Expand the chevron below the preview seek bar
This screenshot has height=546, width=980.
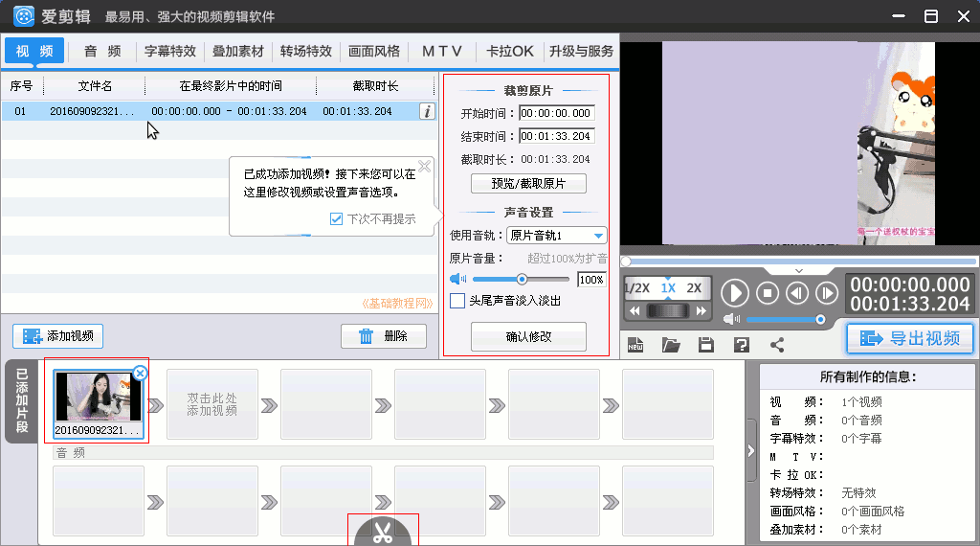point(799,271)
